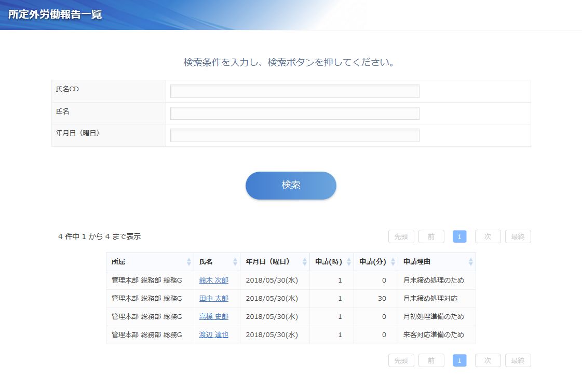The height and width of the screenshot is (392, 582).
Task: Click sort arrows in 所属 column header
Action: (188, 262)
